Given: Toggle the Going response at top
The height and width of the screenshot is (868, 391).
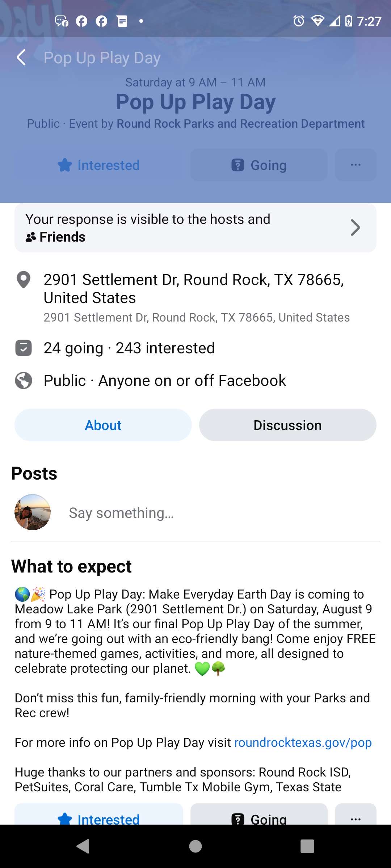Looking at the screenshot, I should pos(259,165).
